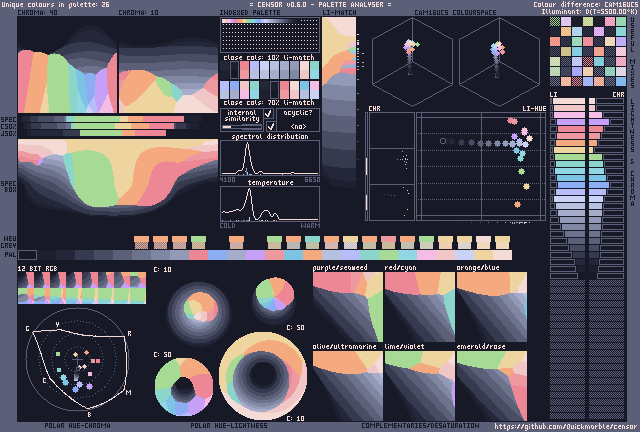This screenshot has height=432, width=640.
Task: Open the emerald/rose desaturation panel
Action: (x=492, y=384)
